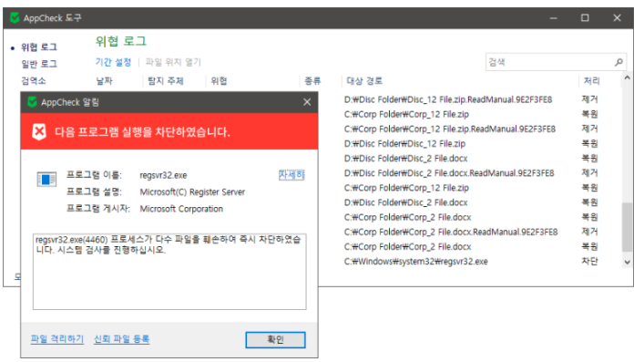Sort by the 대상 경로 column header
The width and height of the screenshot is (644, 362).
(x=364, y=80)
